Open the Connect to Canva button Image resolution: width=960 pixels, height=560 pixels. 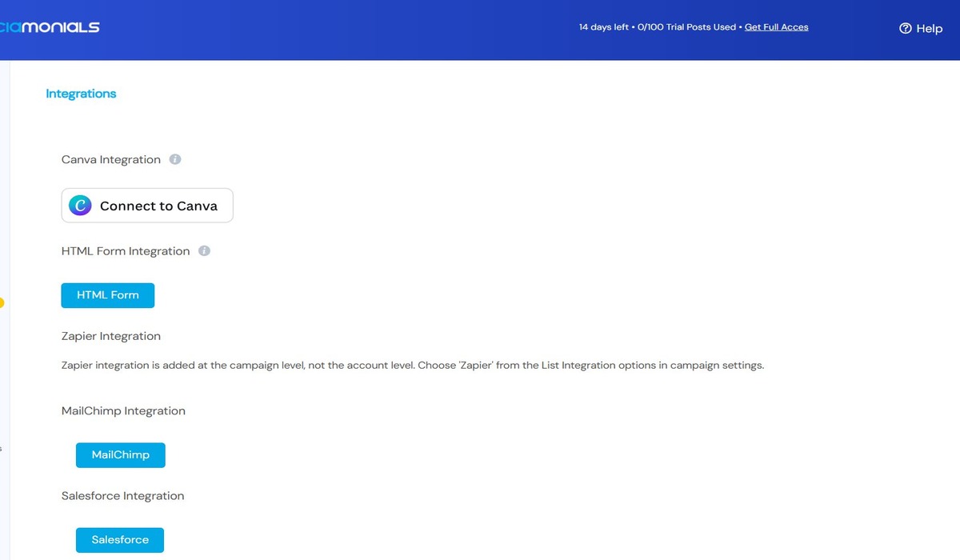pyautogui.click(x=147, y=206)
